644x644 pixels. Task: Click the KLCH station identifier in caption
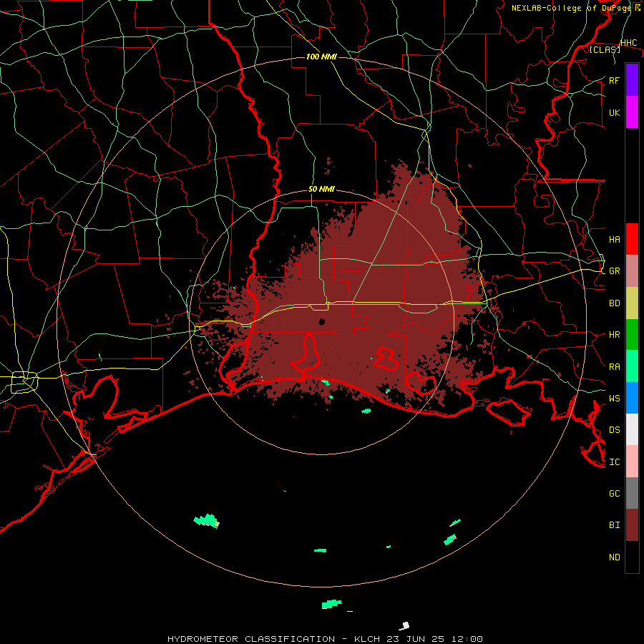click(x=368, y=639)
